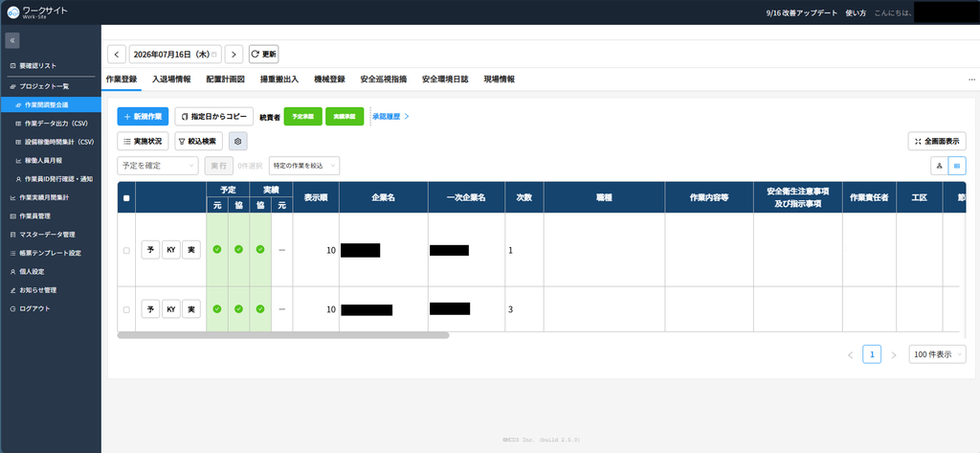The image size is (980, 453).
Task: Switch to the 入退場情報 tab
Action: [x=172, y=79]
